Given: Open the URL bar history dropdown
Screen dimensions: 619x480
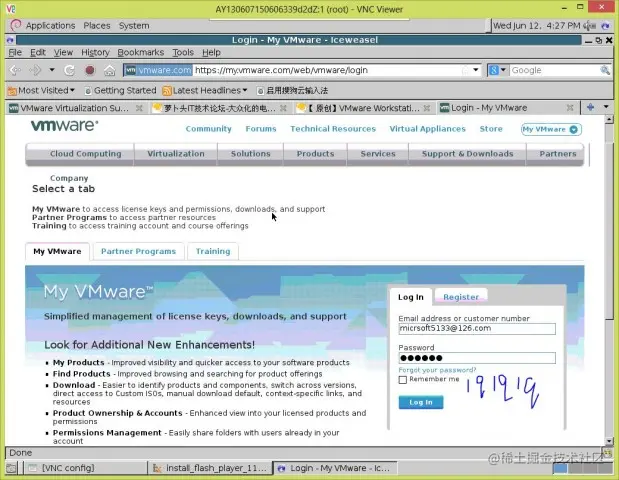Looking at the screenshot, I should click(476, 70).
